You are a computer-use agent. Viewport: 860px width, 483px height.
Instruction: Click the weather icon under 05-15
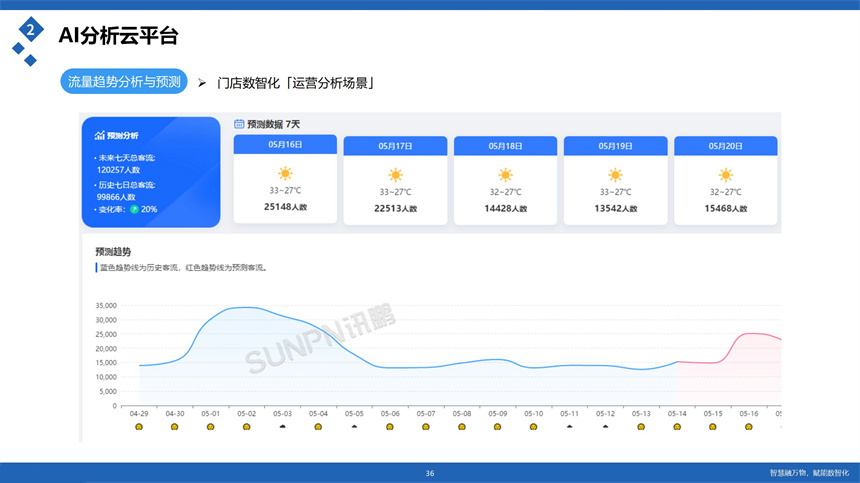[x=713, y=427]
